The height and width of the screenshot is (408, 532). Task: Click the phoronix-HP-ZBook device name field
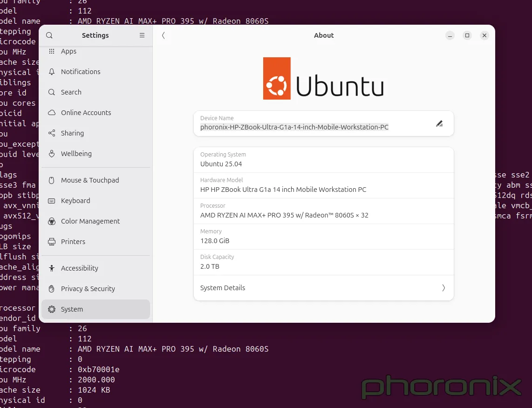pyautogui.click(x=294, y=127)
